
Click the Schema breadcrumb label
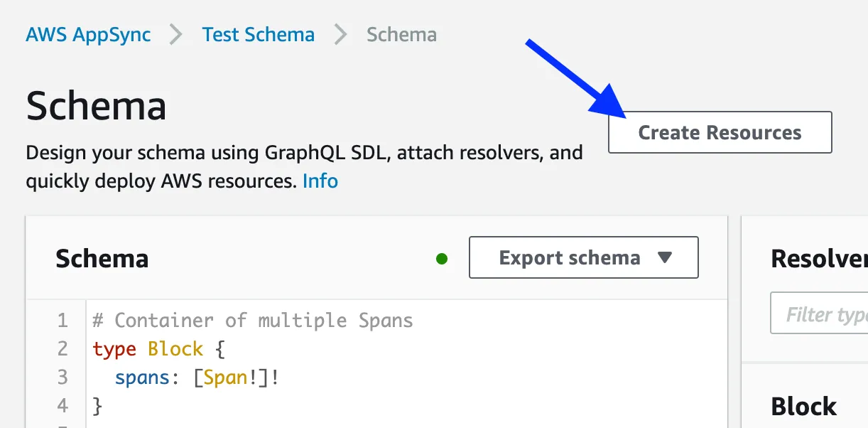tap(401, 33)
